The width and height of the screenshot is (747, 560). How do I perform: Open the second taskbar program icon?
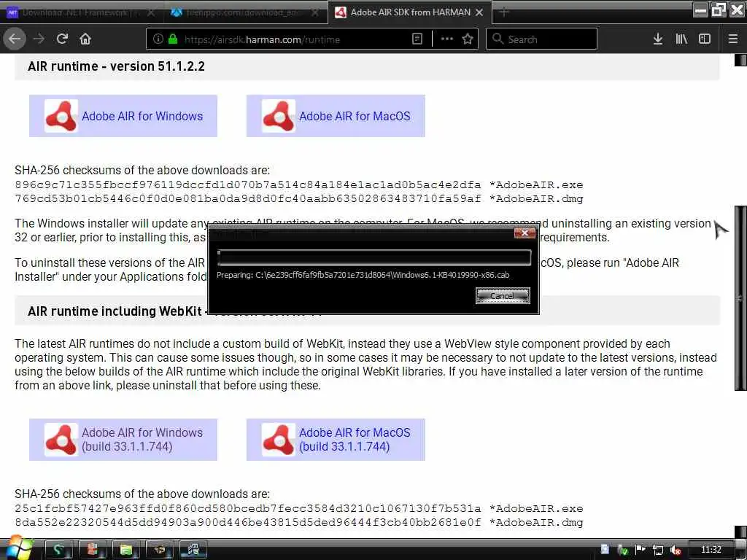(x=92, y=550)
